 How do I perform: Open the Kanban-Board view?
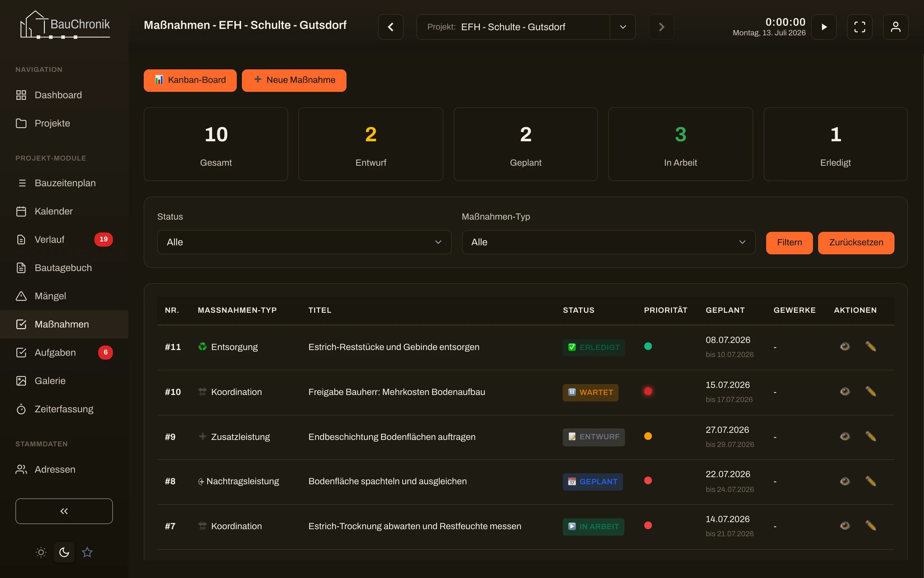pos(190,80)
